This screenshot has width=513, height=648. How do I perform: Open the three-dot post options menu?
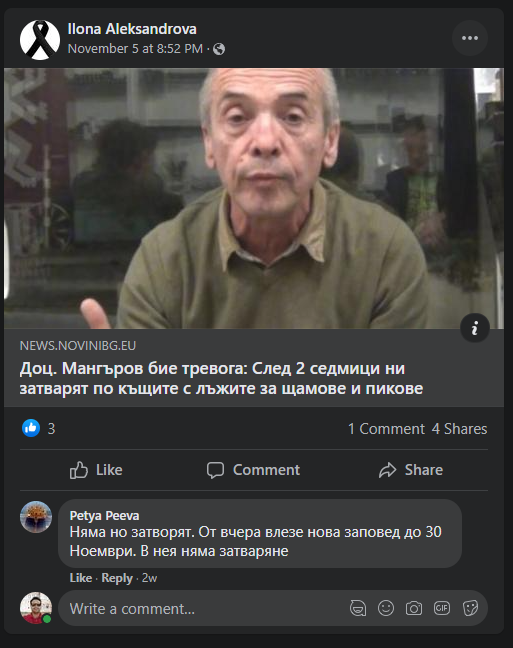point(470,38)
